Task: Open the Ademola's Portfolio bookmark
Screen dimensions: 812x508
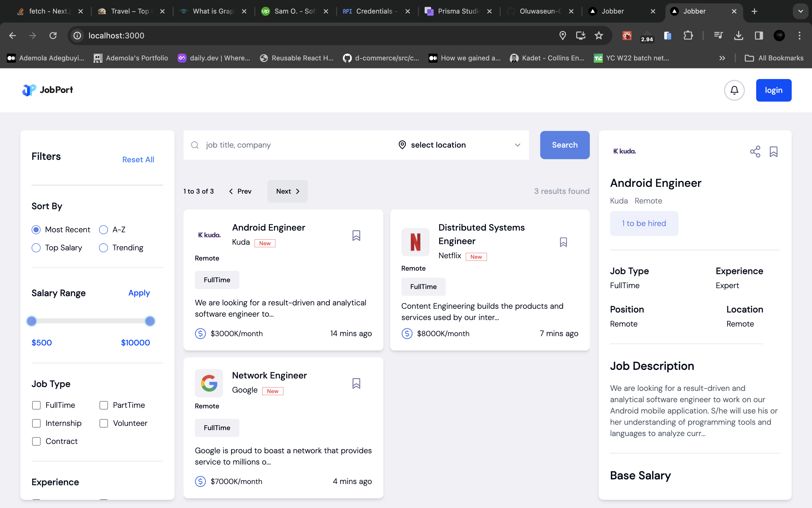Action: (x=131, y=58)
